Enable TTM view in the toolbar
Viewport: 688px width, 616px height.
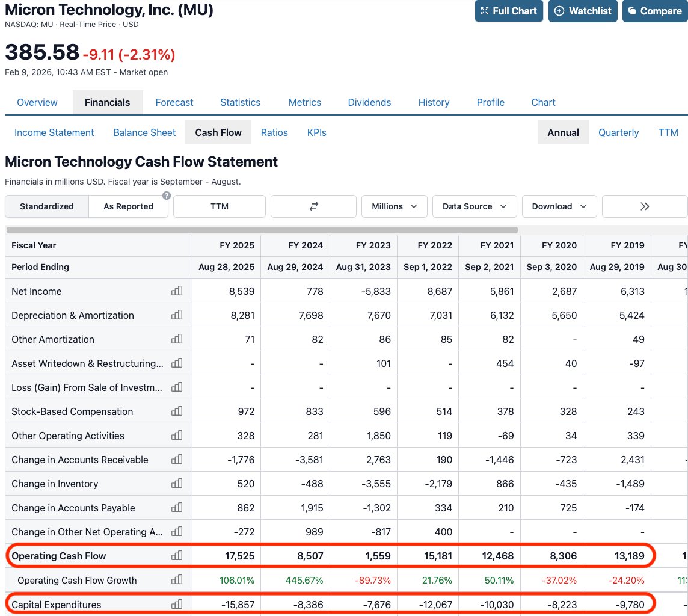point(219,206)
